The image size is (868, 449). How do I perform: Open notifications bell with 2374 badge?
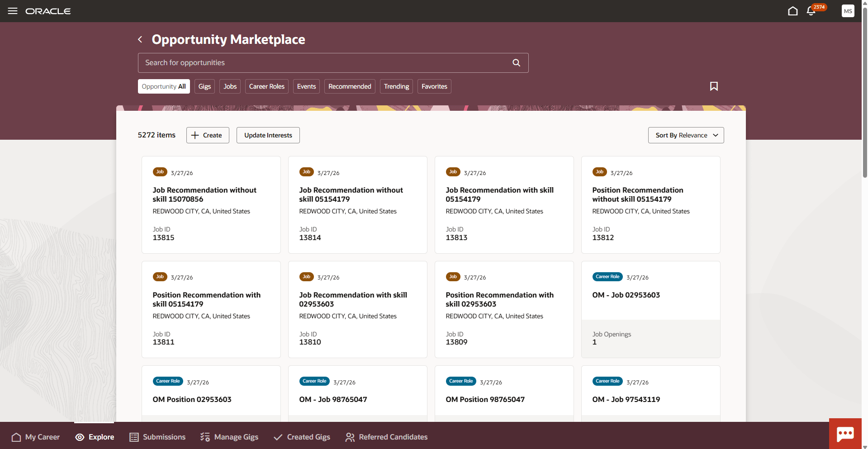coord(811,11)
